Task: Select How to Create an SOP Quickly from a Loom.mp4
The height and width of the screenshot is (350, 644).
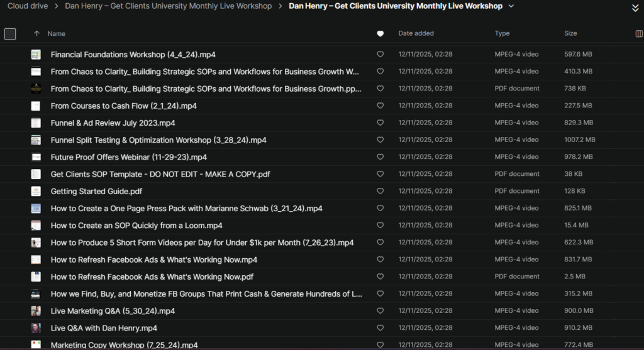Action: pyautogui.click(x=136, y=226)
